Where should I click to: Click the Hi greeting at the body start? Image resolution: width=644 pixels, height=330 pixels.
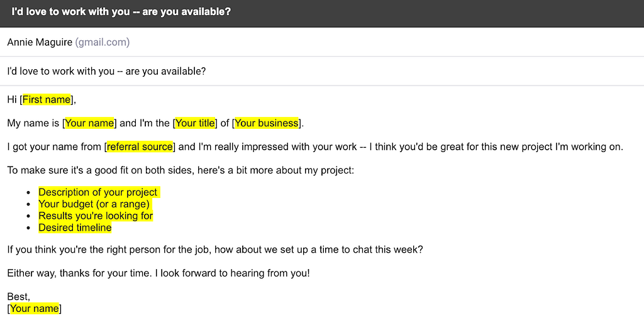pos(12,100)
